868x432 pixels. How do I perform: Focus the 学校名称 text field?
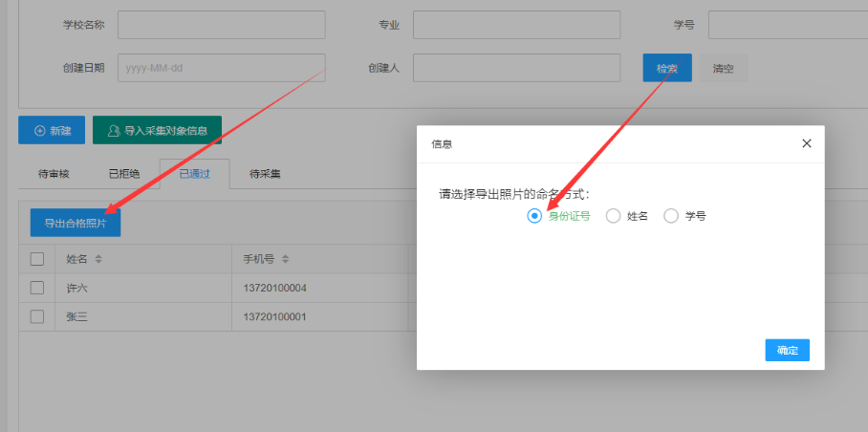[x=221, y=25]
